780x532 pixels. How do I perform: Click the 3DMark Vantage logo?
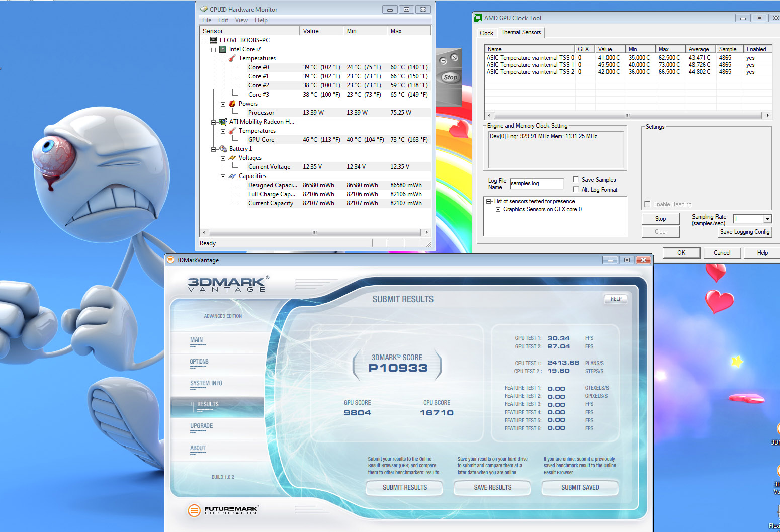pos(228,284)
